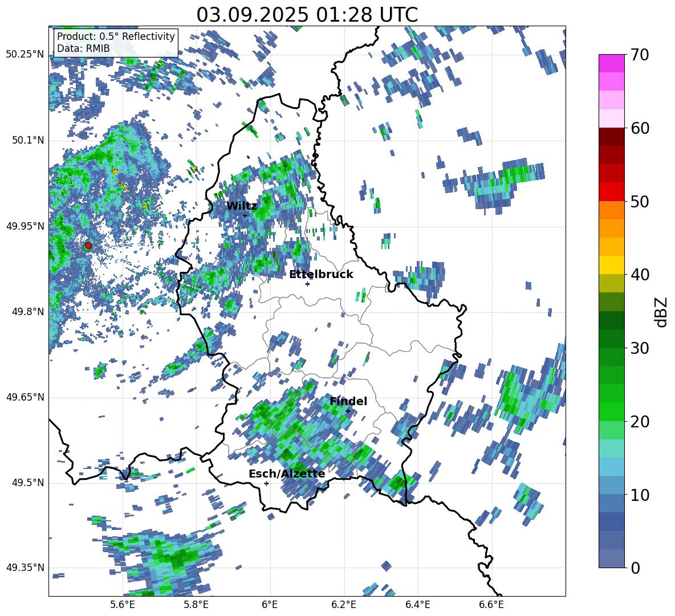Click the 49.35°N latitude label
The height and width of the screenshot is (616, 675).
(x=25, y=568)
